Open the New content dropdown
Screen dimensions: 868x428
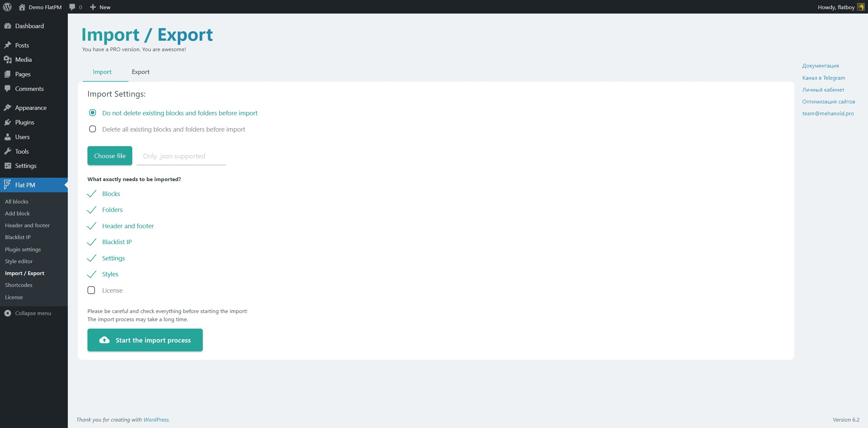pyautogui.click(x=100, y=7)
